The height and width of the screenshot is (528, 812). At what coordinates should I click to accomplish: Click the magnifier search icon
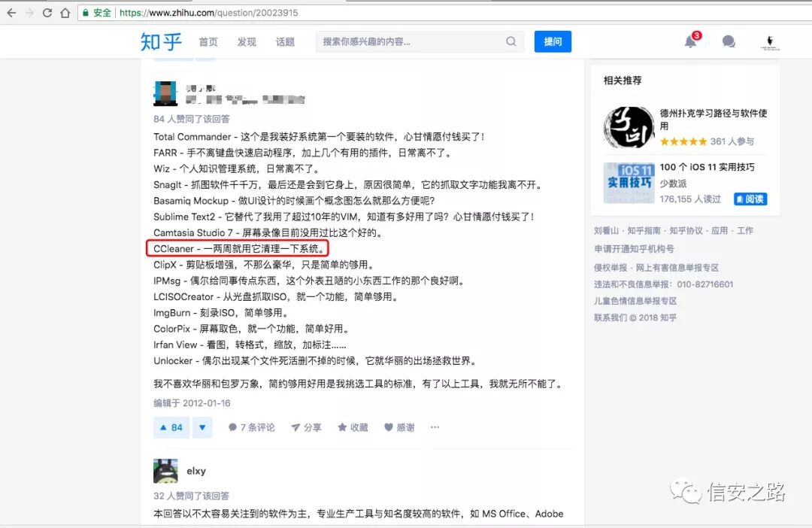511,41
